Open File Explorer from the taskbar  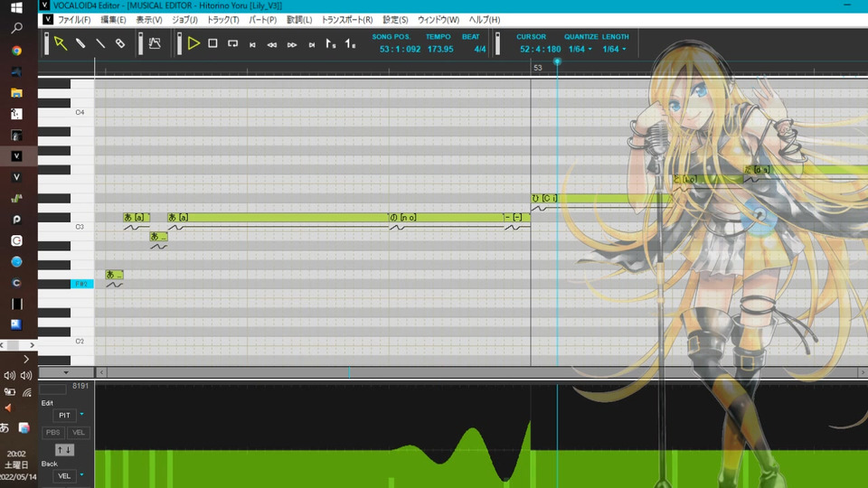pyautogui.click(x=16, y=93)
